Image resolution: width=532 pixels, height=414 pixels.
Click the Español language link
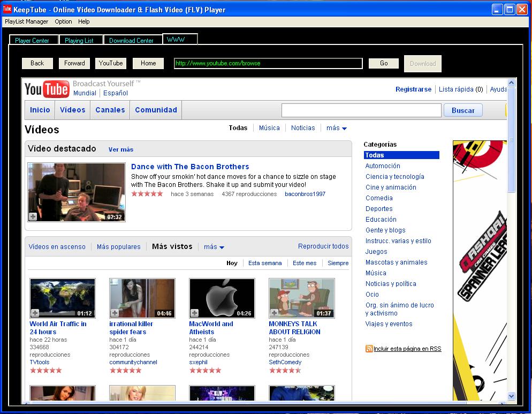pyautogui.click(x=116, y=93)
